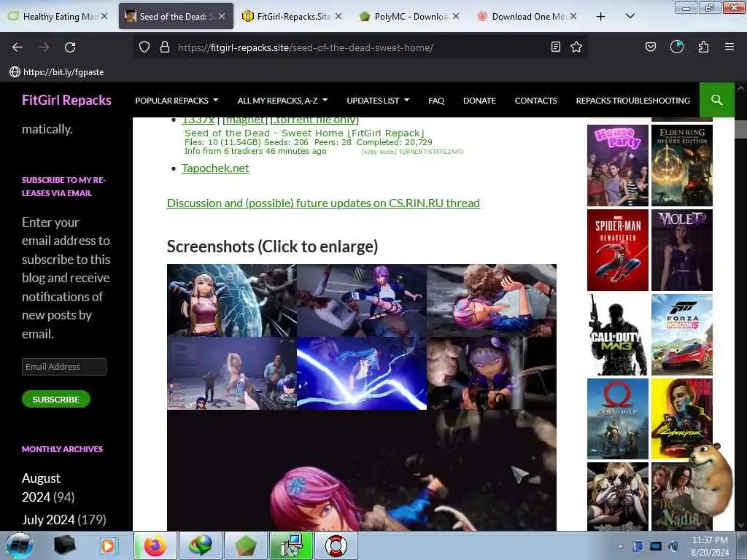Go to FitGirl Repacks home logo
Screen dimensions: 747x560
point(66,100)
